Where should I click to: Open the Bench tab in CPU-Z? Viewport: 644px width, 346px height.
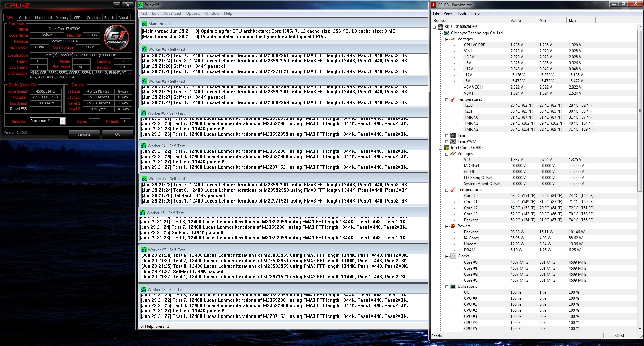[x=109, y=18]
